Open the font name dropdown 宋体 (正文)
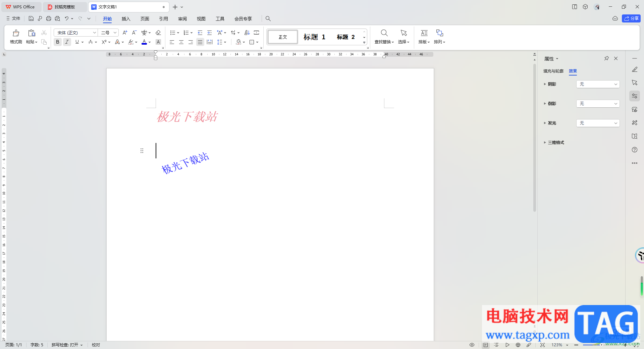The height and width of the screenshot is (349, 644). point(76,33)
